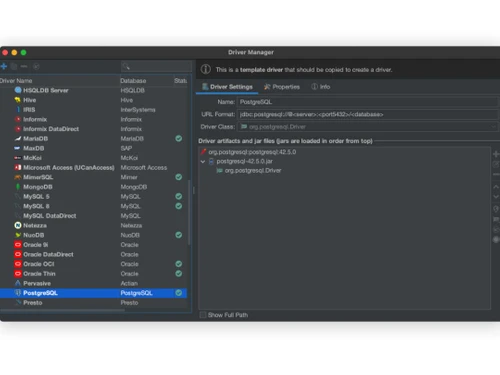The height and width of the screenshot is (375, 500).
Task: Click the URL Format input field
Action: click(367, 114)
